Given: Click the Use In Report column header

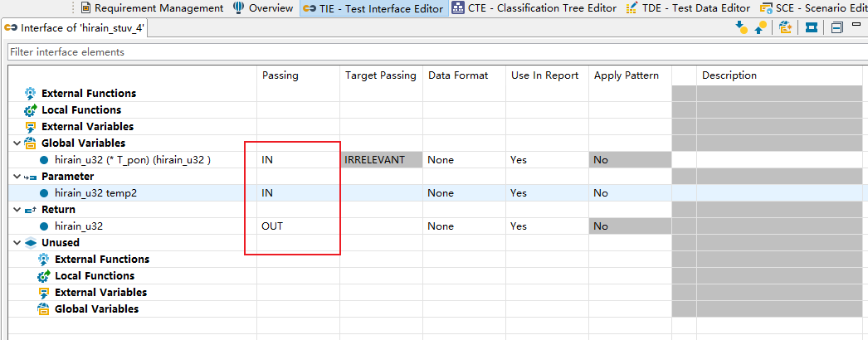Looking at the screenshot, I should point(547,75).
